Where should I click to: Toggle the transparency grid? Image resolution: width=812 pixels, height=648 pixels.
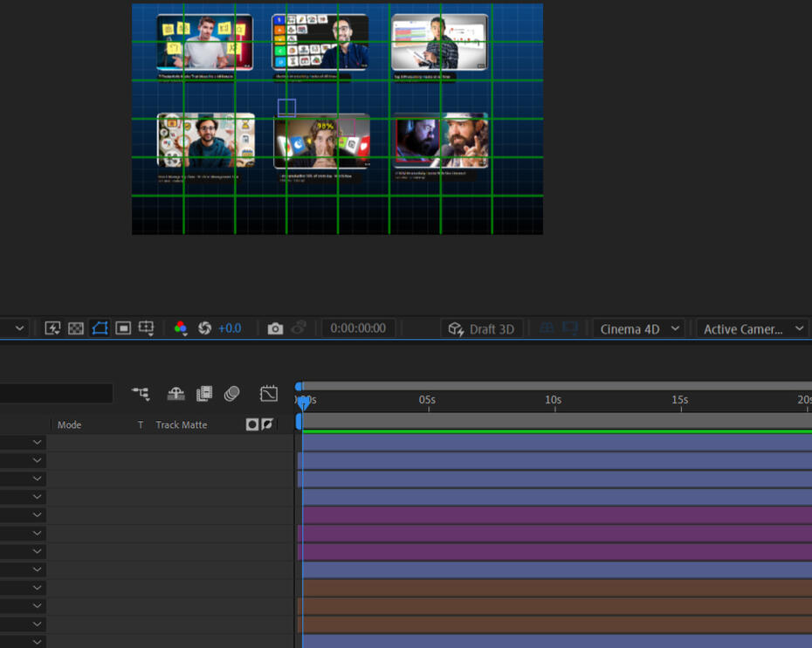point(76,328)
